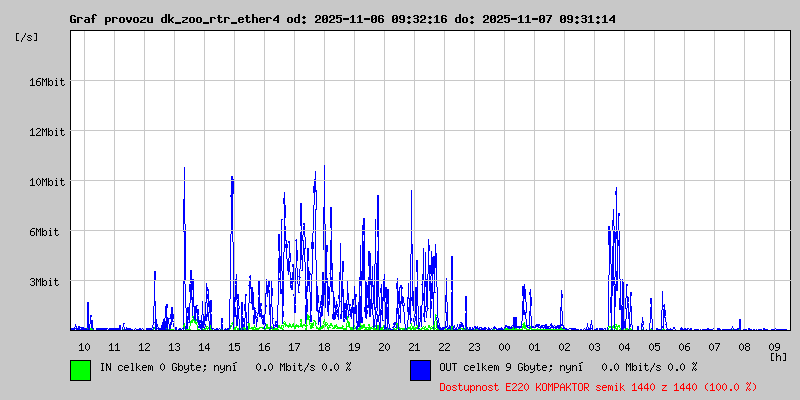The width and height of the screenshot is (800, 400).
Task: Click the green IN legend swatch
Action: [80, 369]
